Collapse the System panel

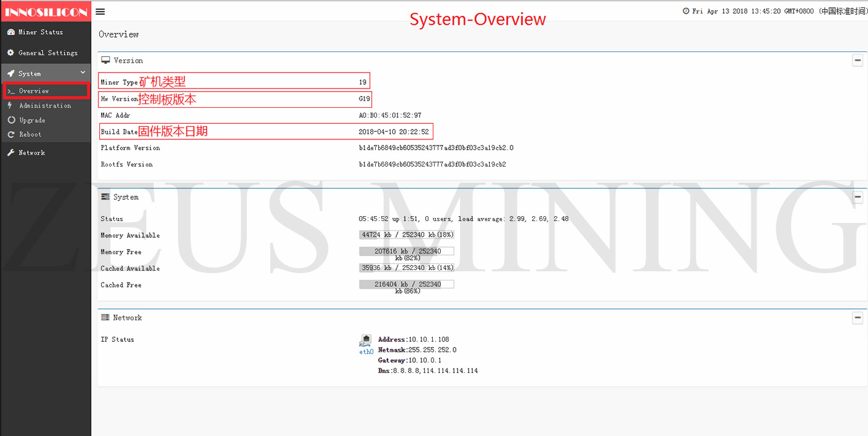point(857,198)
